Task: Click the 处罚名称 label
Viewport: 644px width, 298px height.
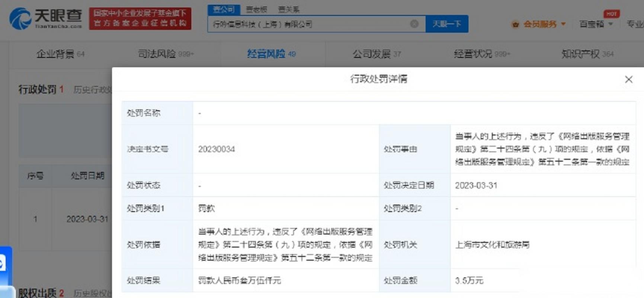Action: (144, 113)
